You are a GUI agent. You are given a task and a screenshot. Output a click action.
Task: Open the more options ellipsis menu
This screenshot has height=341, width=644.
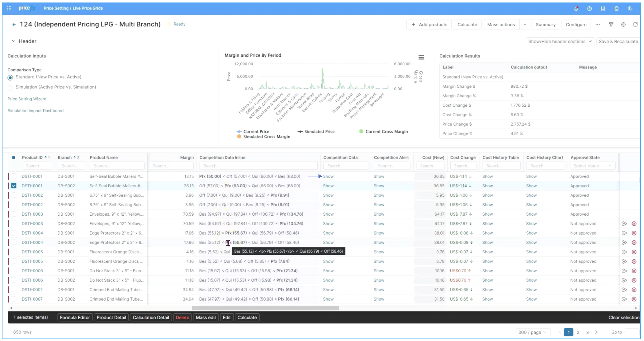tap(598, 24)
